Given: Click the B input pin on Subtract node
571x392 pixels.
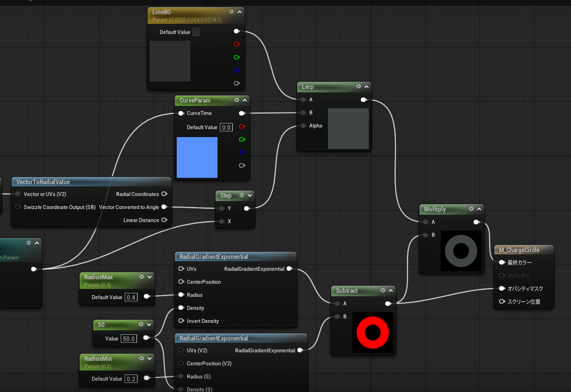Looking at the screenshot, I should 337,316.
